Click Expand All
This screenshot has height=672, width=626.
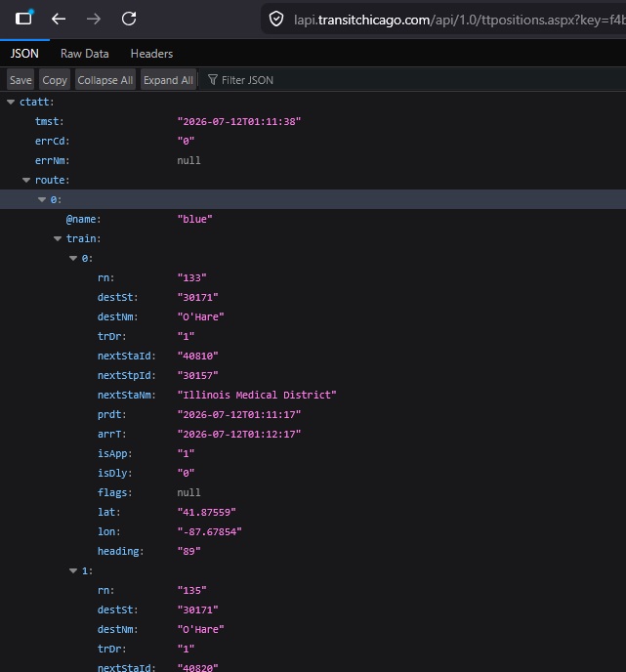pyautogui.click(x=168, y=80)
